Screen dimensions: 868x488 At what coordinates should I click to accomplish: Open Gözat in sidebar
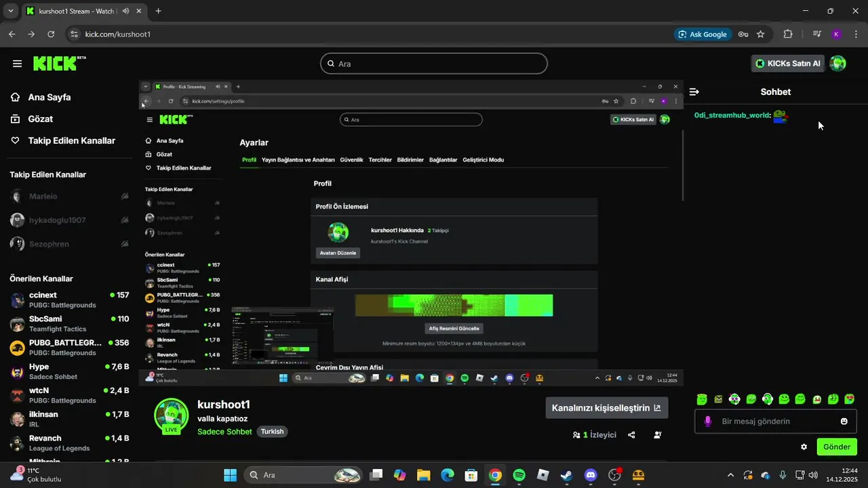coord(40,119)
